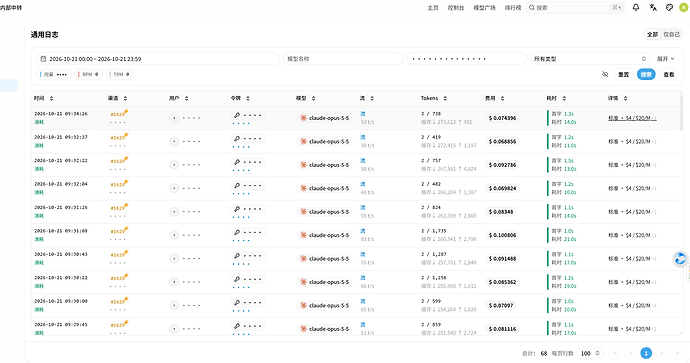This screenshot has height=363, width=690.
Task: Sort the table by 模型 column
Action: tap(306, 98)
